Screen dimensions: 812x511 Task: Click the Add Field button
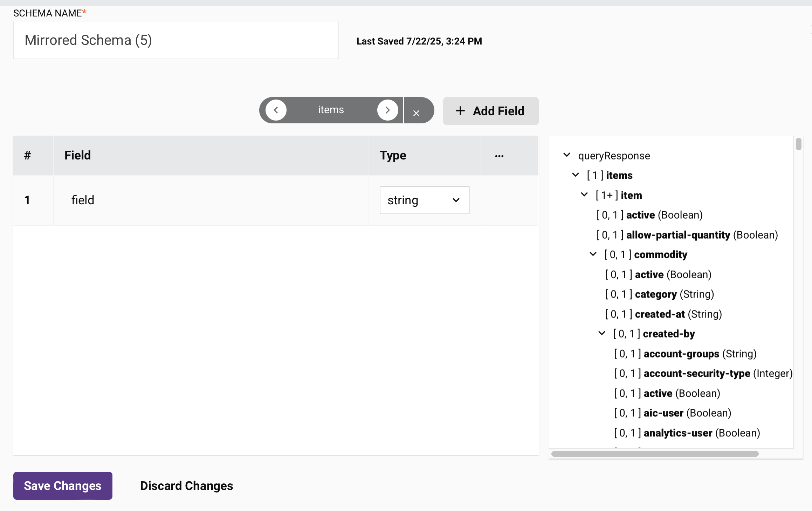tap(490, 111)
